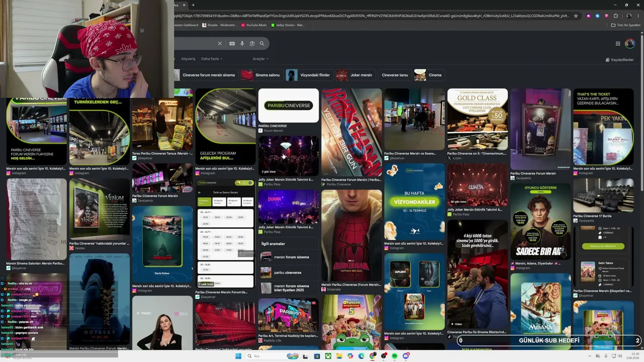
Task: Open the VENOM poster image result
Action: (100, 209)
